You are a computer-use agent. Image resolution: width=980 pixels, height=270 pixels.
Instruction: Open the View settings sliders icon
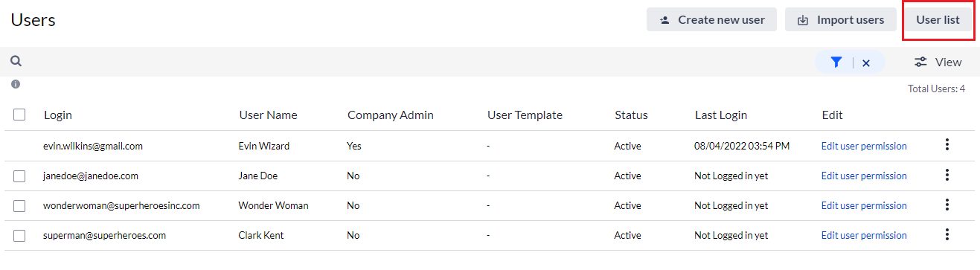[921, 62]
